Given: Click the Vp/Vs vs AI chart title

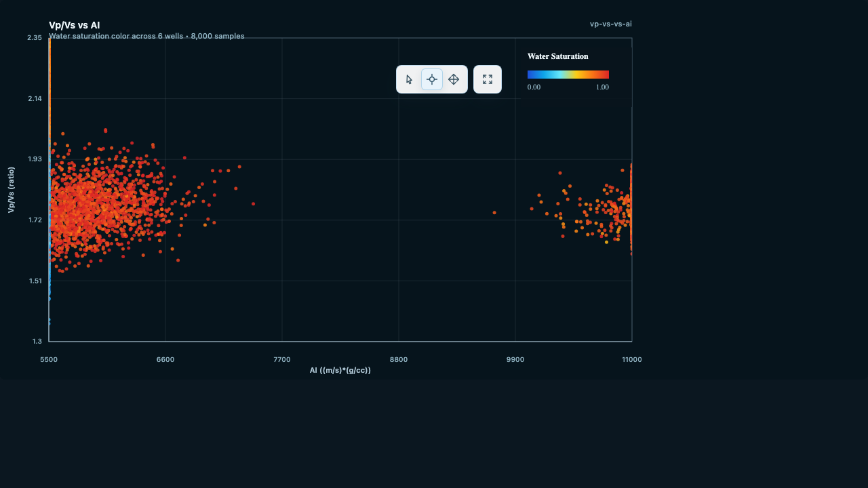Looking at the screenshot, I should tap(74, 25).
